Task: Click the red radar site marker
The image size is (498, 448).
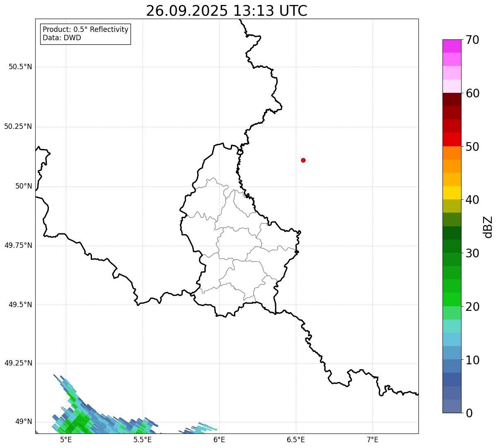Action: [303, 160]
